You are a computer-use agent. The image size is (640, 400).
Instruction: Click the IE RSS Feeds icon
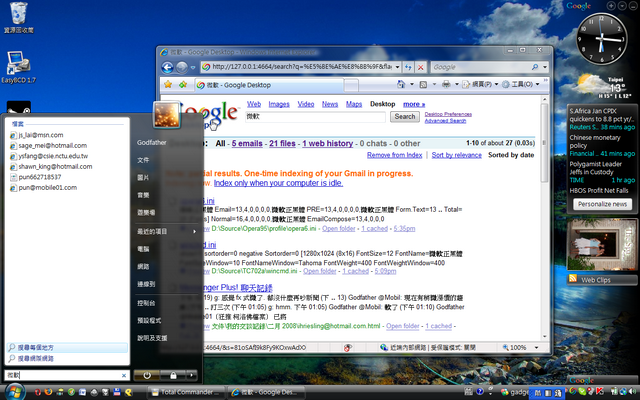point(423,84)
